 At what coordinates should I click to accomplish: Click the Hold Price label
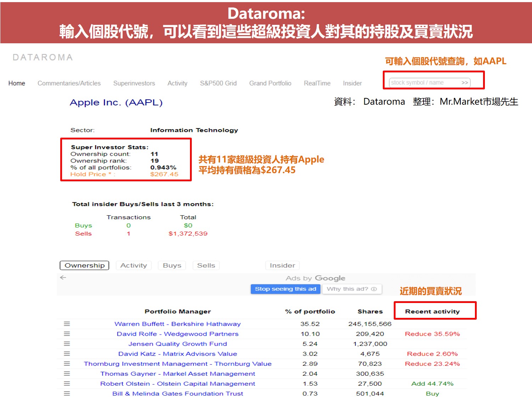[x=93, y=174]
